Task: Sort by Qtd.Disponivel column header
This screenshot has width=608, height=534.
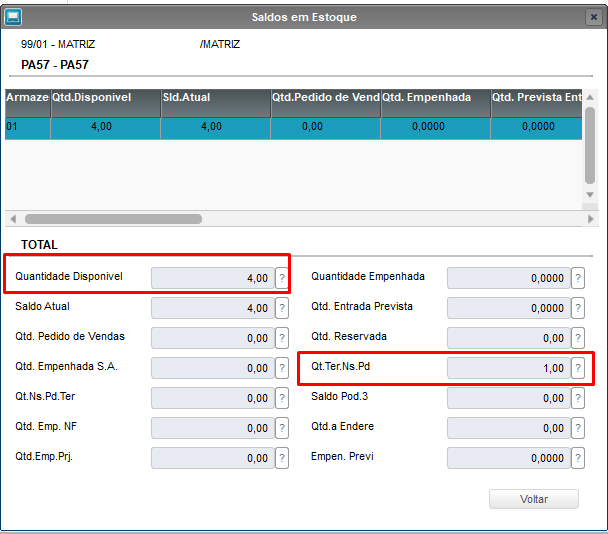Action: (x=106, y=103)
